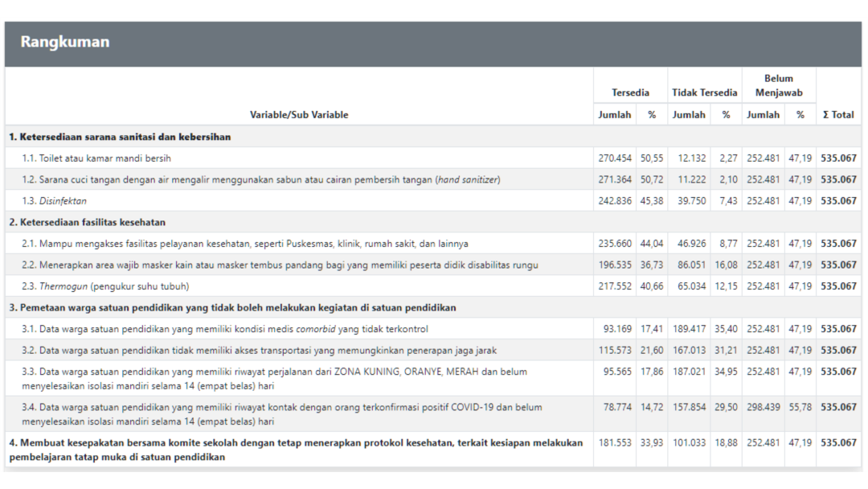Viewport: 868px width, 489px height.
Task: Select row 3.1 kondisi medis comorbid
Action: pyautogui.click(x=433, y=329)
